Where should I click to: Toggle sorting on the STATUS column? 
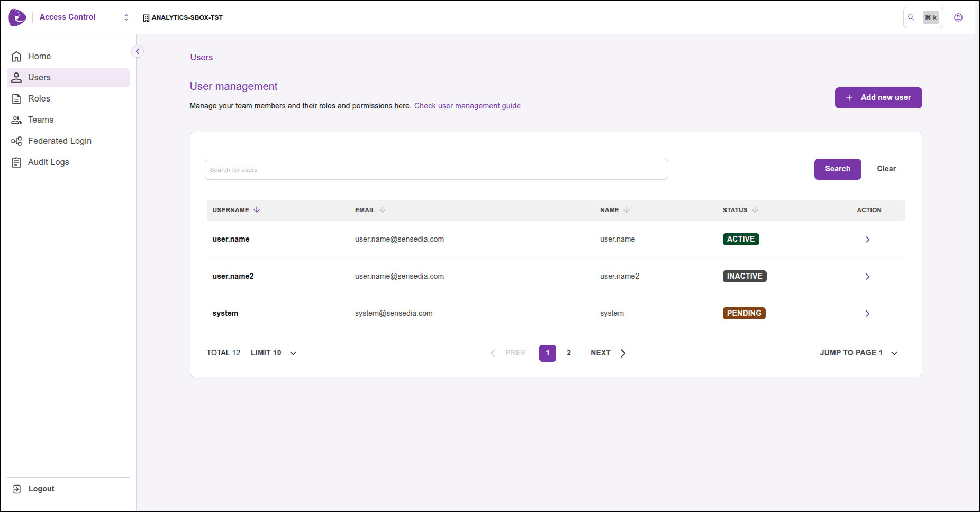click(x=755, y=209)
